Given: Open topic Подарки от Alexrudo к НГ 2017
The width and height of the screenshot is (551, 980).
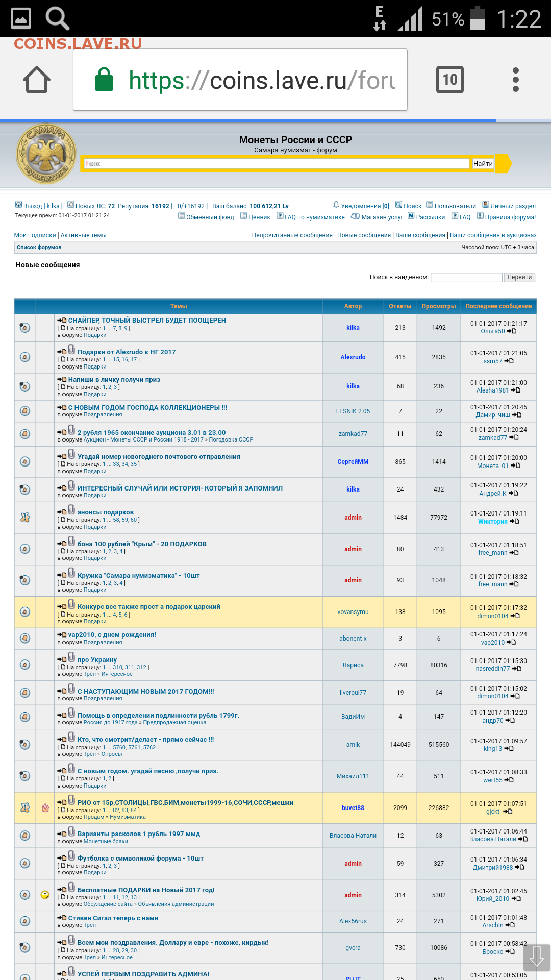Looking at the screenshot, I should click(x=127, y=352).
